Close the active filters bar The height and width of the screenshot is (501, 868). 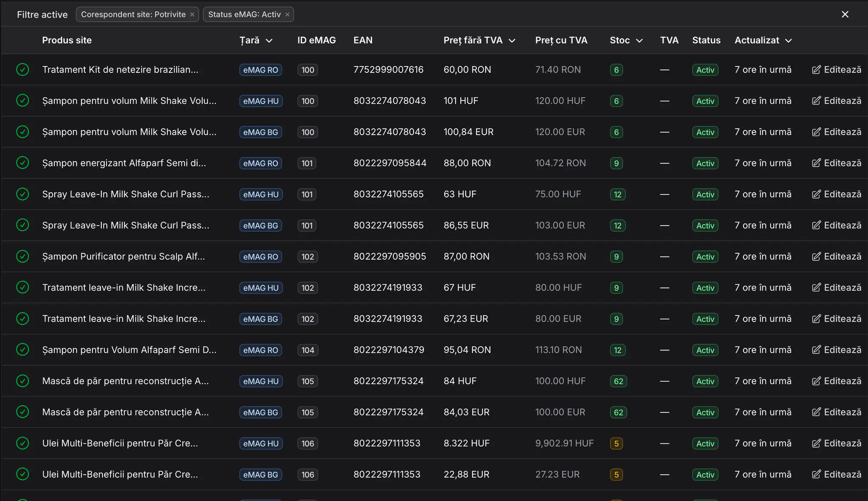(845, 14)
